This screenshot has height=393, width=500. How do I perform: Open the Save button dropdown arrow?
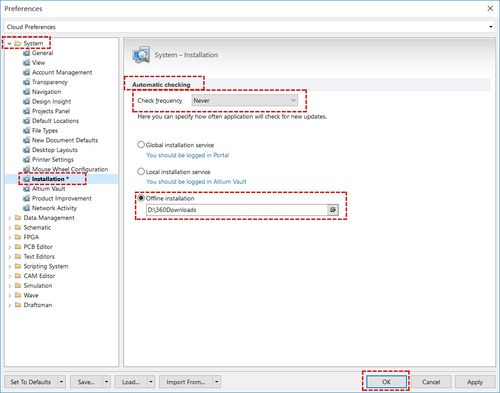tap(106, 382)
